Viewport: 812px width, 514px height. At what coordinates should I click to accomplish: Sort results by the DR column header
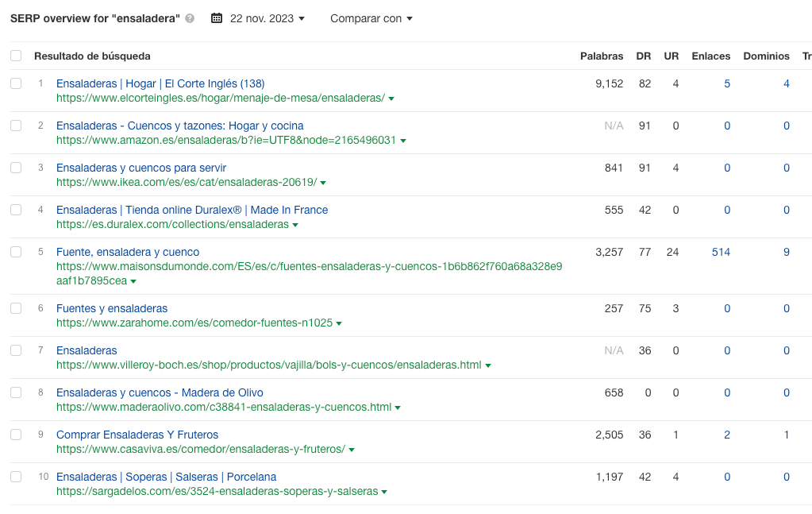(643, 56)
